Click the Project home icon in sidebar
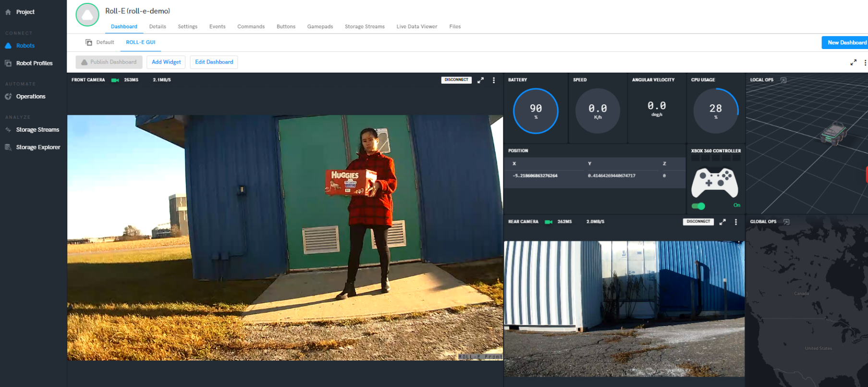The height and width of the screenshot is (387, 868). point(8,12)
